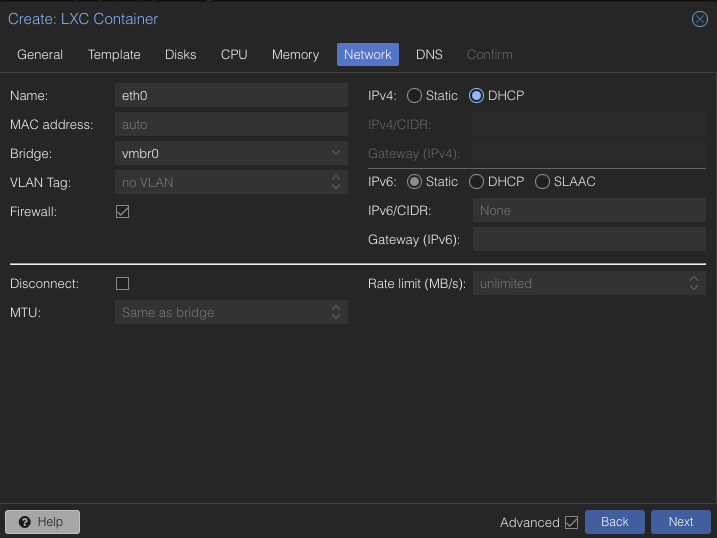Click the Back button
This screenshot has height=538, width=717.
click(615, 522)
